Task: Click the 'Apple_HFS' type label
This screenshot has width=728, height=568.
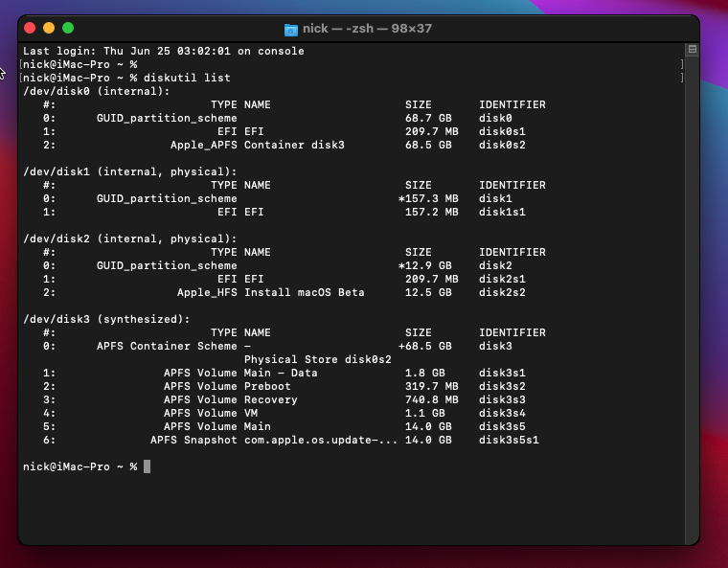Action: tap(207, 292)
